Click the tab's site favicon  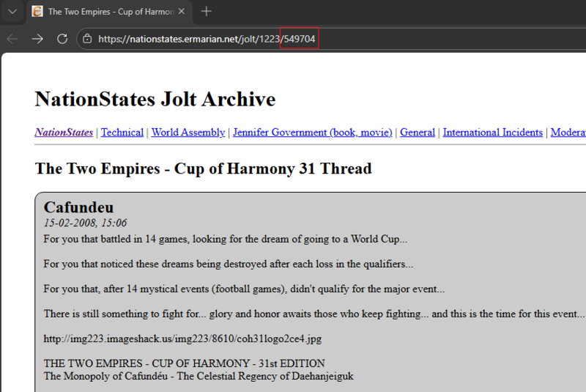tap(37, 12)
